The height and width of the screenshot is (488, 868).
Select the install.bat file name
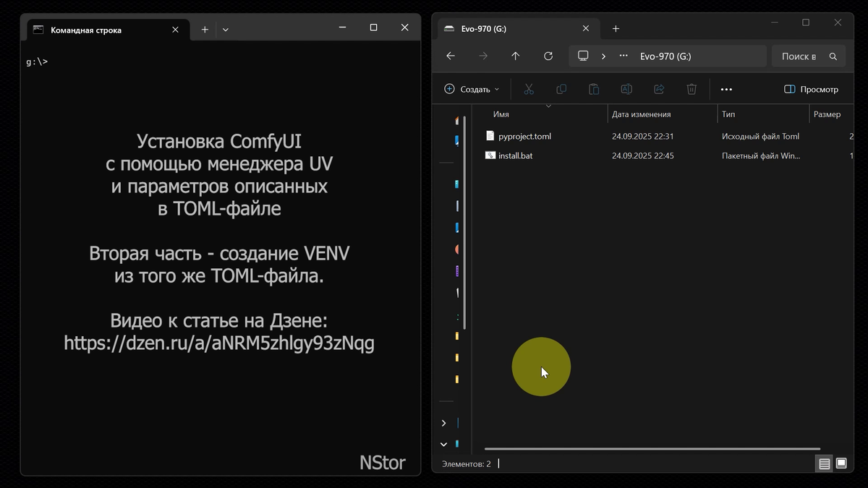tap(515, 155)
